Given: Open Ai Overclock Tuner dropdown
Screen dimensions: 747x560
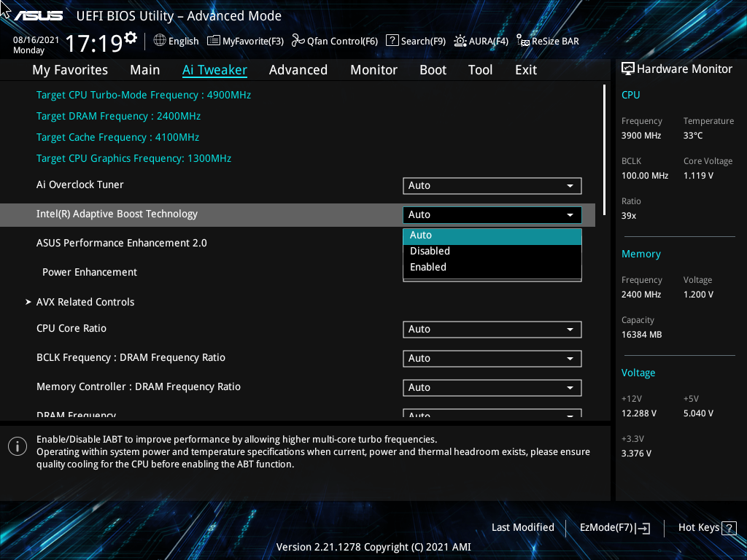Looking at the screenshot, I should pyautogui.click(x=492, y=186).
